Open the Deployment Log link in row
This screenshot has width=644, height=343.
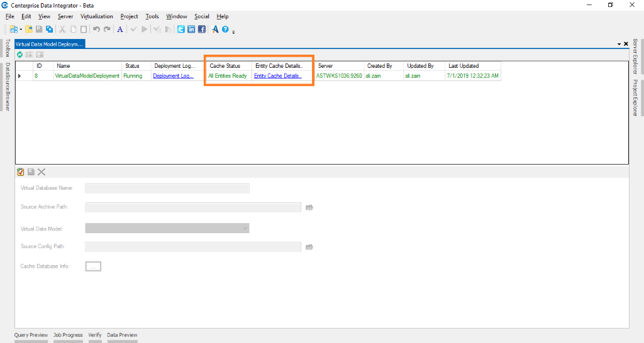click(174, 75)
